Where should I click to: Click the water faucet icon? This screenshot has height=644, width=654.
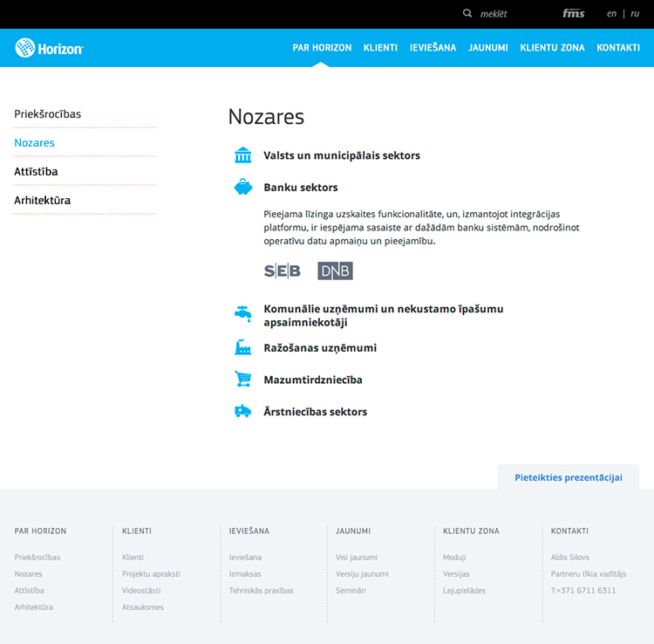[242, 314]
